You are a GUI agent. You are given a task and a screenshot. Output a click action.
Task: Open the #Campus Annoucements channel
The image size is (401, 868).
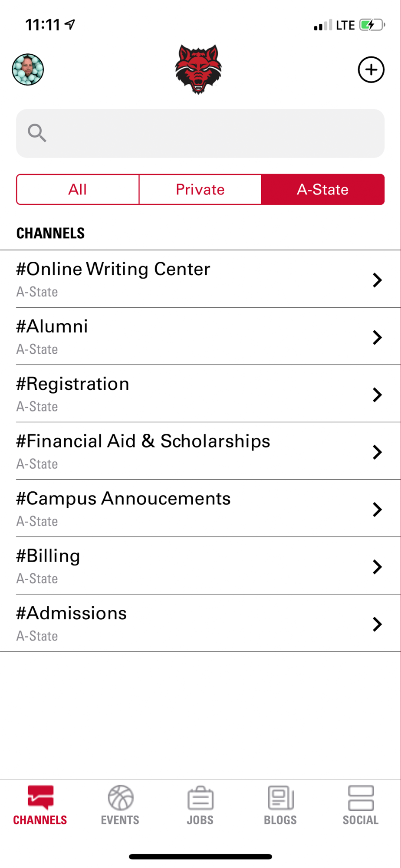123,499
